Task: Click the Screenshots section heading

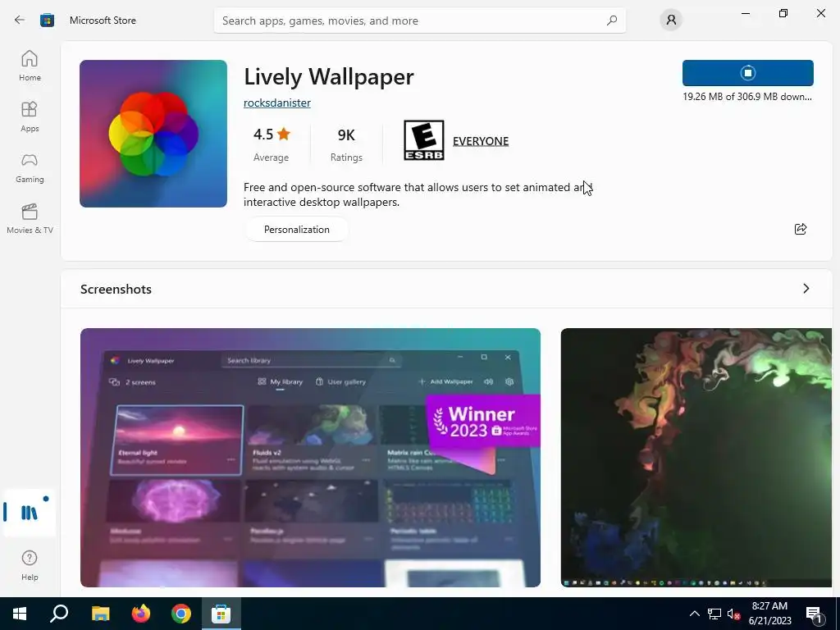Action: coord(116,290)
